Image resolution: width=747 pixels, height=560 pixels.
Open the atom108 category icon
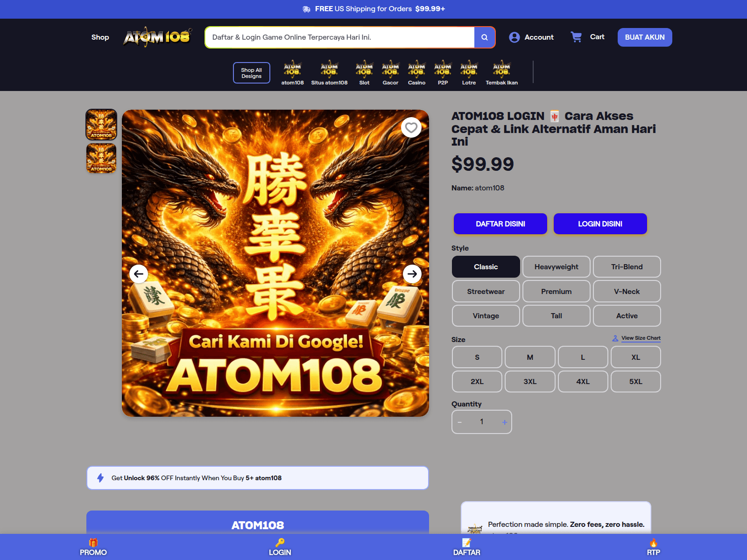(293, 69)
